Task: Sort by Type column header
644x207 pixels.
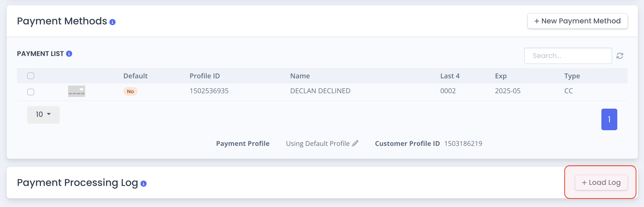Action: click(572, 76)
